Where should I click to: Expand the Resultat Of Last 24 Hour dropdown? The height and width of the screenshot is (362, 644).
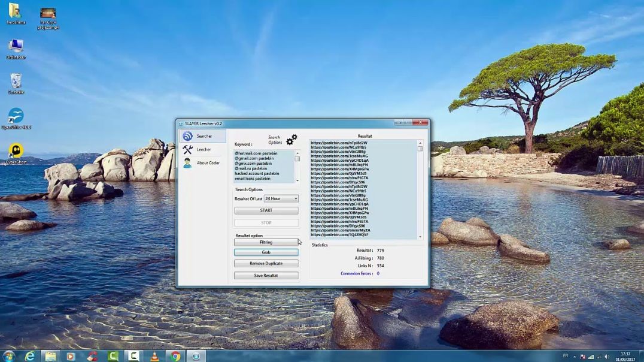pos(281,199)
